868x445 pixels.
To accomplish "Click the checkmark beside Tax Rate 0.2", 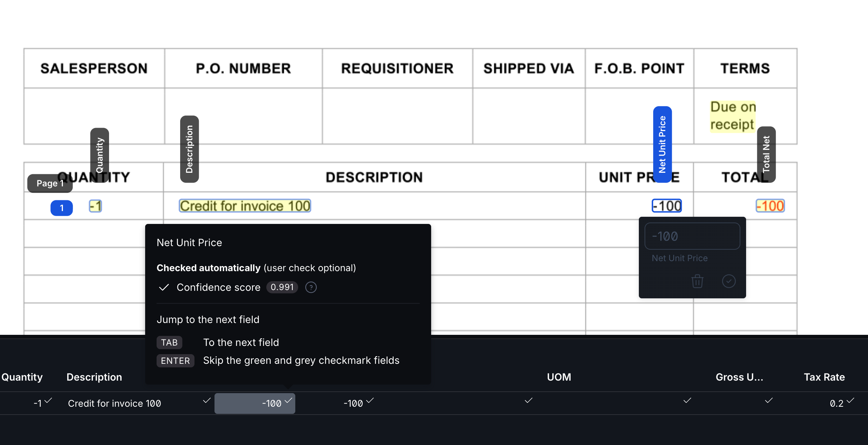I will 850,401.
